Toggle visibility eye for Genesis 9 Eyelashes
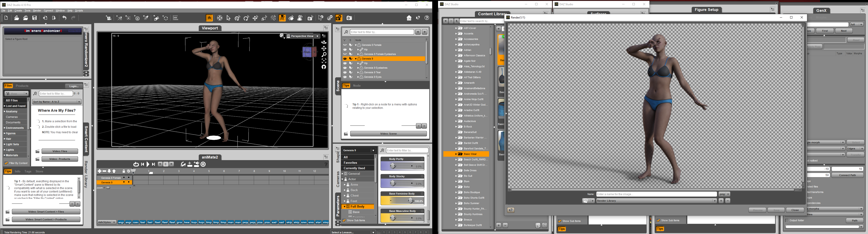 click(x=345, y=68)
